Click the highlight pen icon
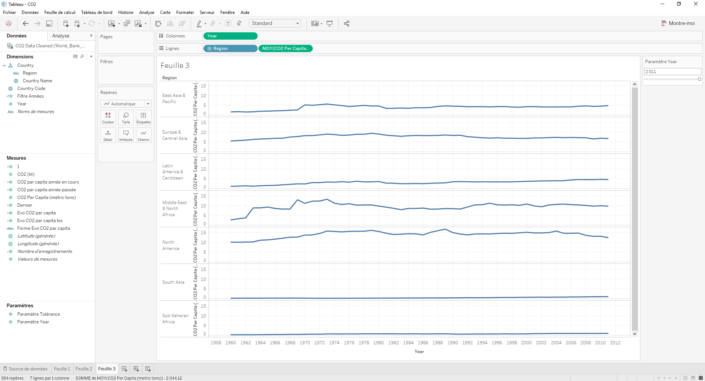 click(199, 23)
